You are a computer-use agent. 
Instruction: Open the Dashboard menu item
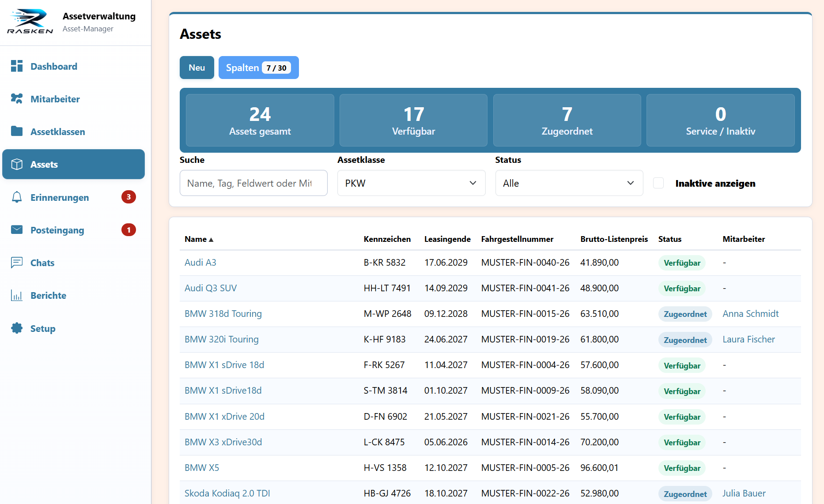click(x=73, y=66)
